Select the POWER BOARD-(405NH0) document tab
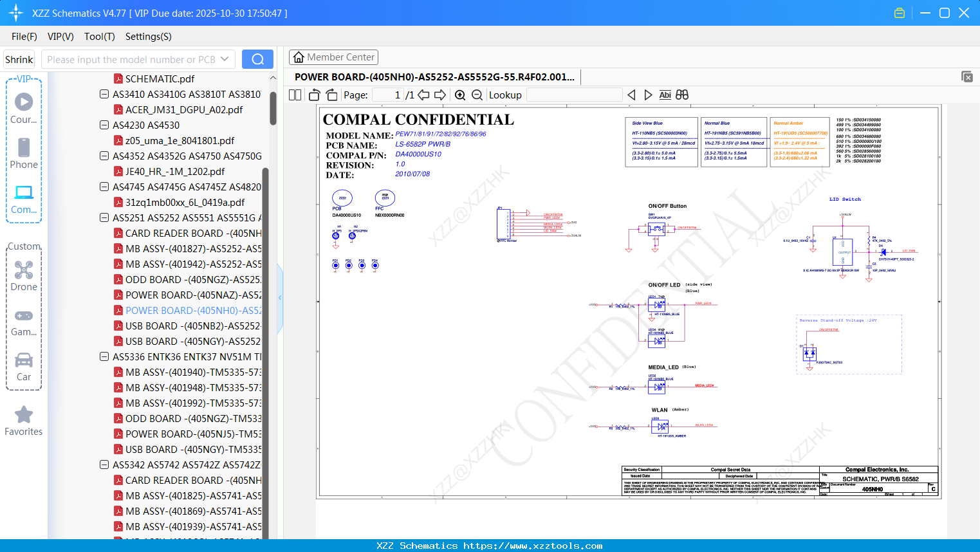Viewport: 980px width, 552px height. tap(435, 77)
